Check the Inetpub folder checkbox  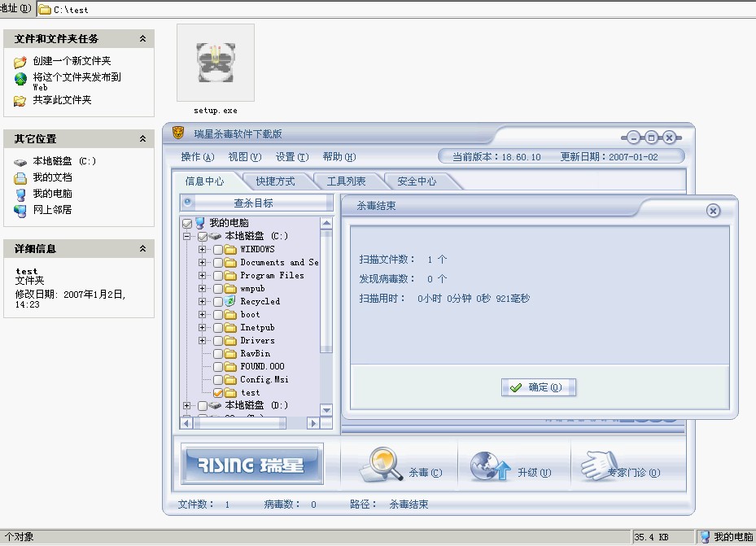pyautogui.click(x=218, y=328)
